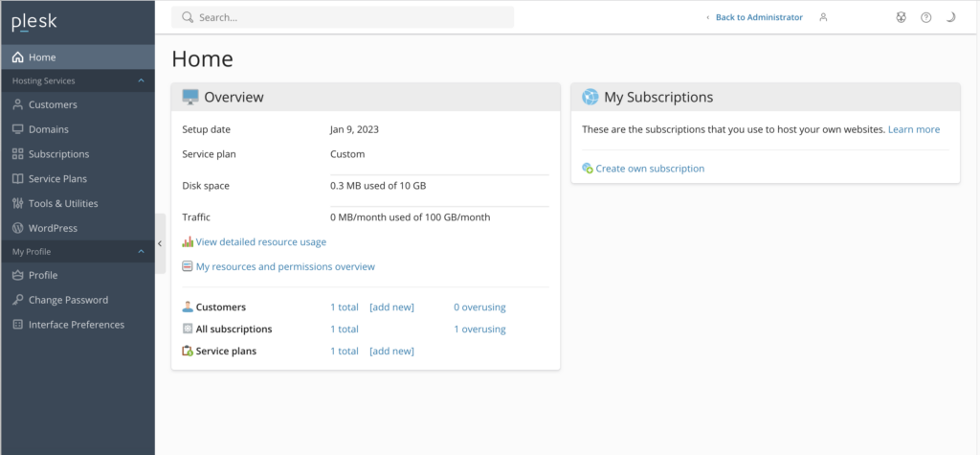Image resolution: width=980 pixels, height=455 pixels.
Task: Click Learn more in My Subscriptions
Action: tap(914, 129)
